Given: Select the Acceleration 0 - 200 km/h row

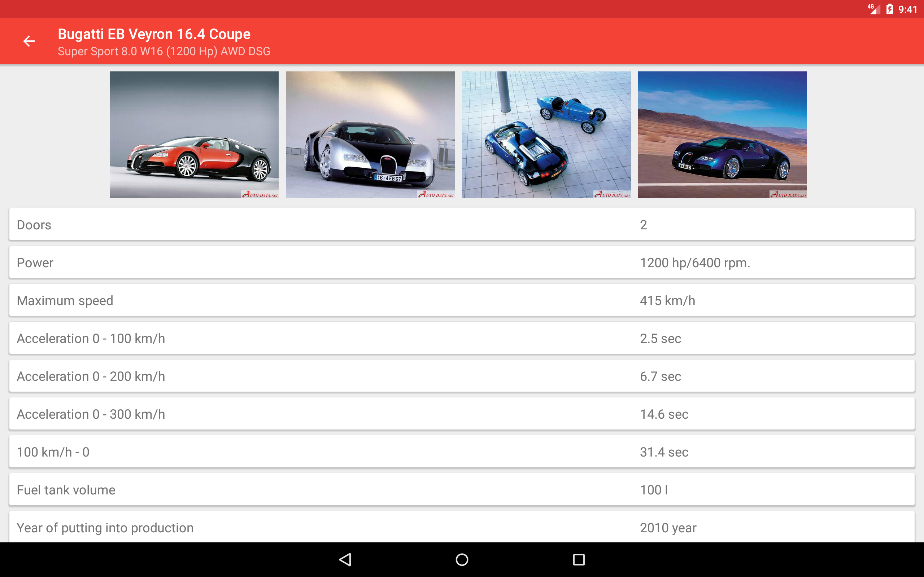Looking at the screenshot, I should coord(462,376).
